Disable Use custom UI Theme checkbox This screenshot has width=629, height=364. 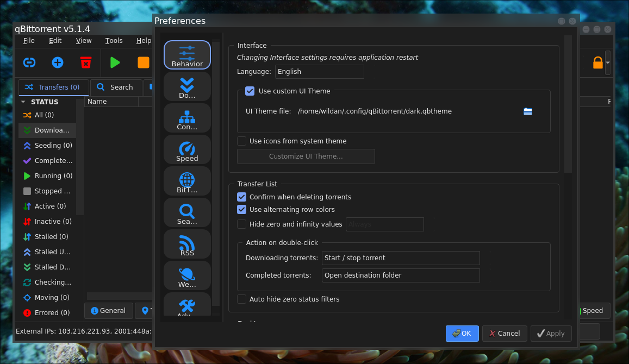coord(250,91)
